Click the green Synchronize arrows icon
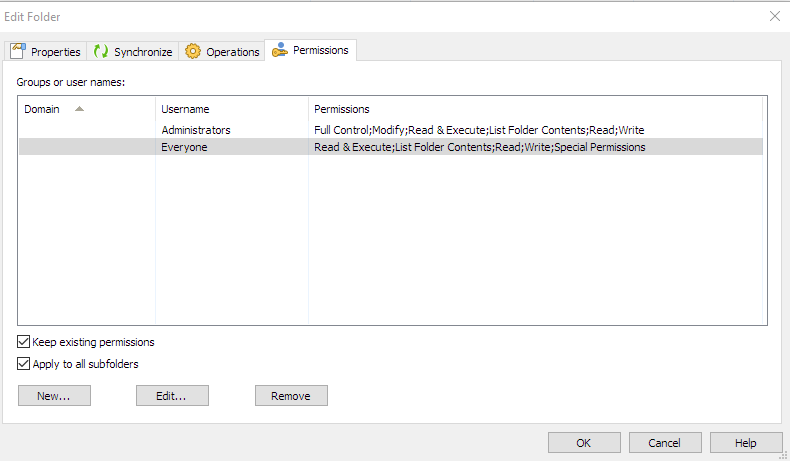The height and width of the screenshot is (461, 790). [100, 51]
